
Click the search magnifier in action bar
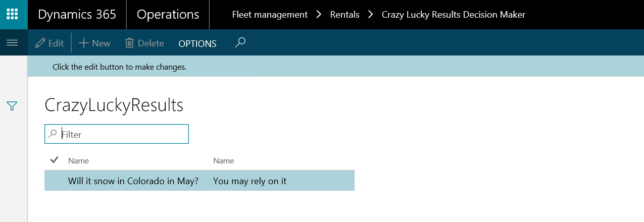[x=240, y=43]
